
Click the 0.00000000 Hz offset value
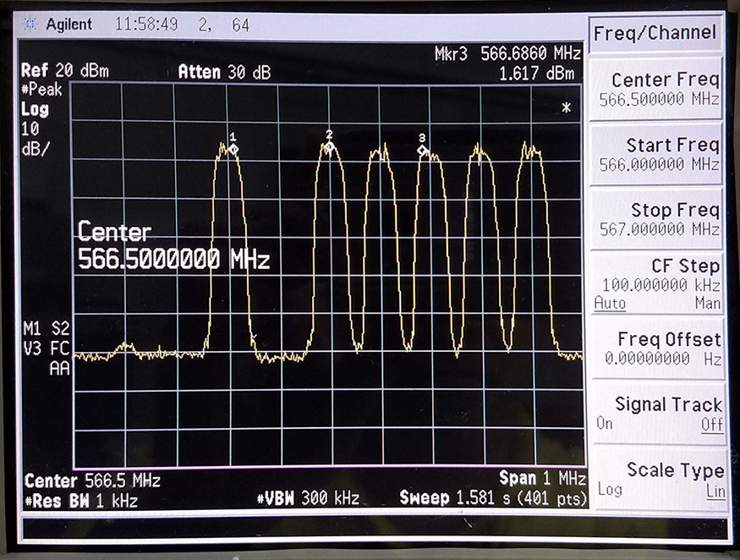point(662,359)
